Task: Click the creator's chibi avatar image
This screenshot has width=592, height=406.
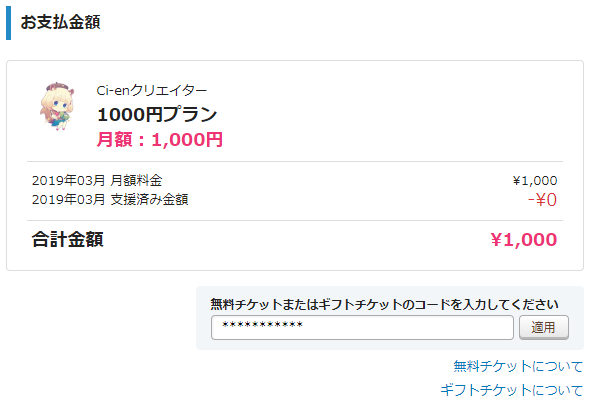Action: click(57, 106)
